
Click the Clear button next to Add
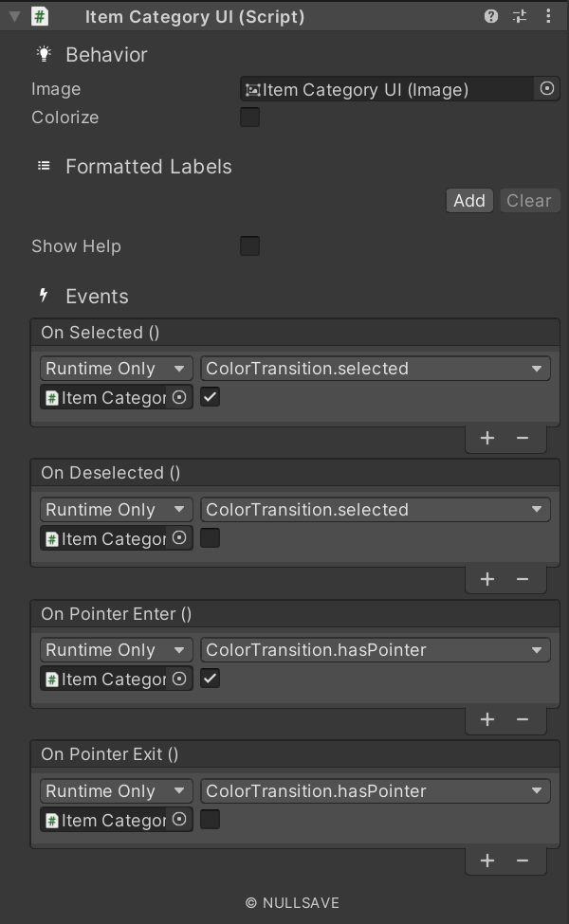529,200
